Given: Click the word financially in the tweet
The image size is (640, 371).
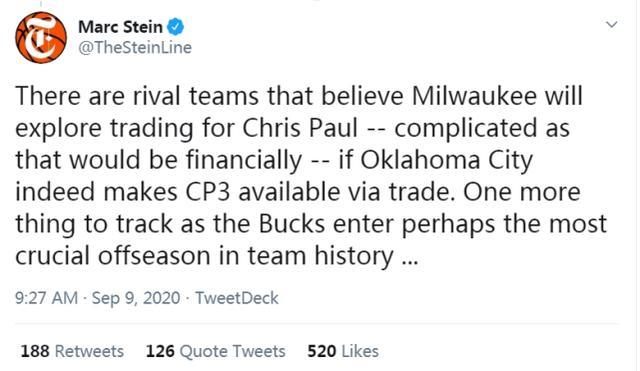Looking at the screenshot, I should click(244, 160).
